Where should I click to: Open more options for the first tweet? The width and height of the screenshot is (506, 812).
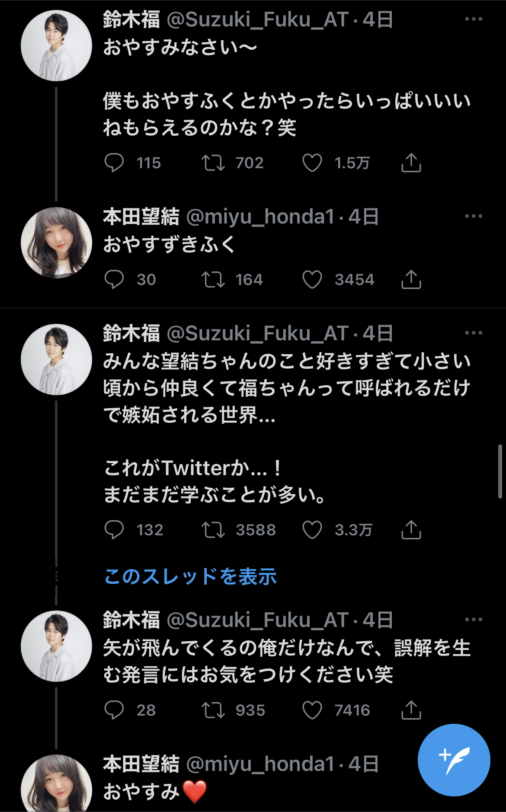pos(474,19)
